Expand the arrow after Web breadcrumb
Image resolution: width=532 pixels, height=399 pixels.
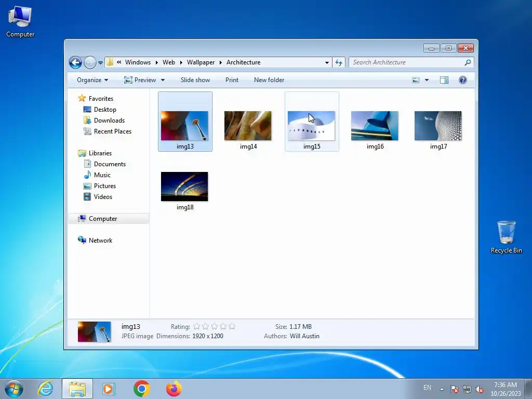click(x=181, y=62)
